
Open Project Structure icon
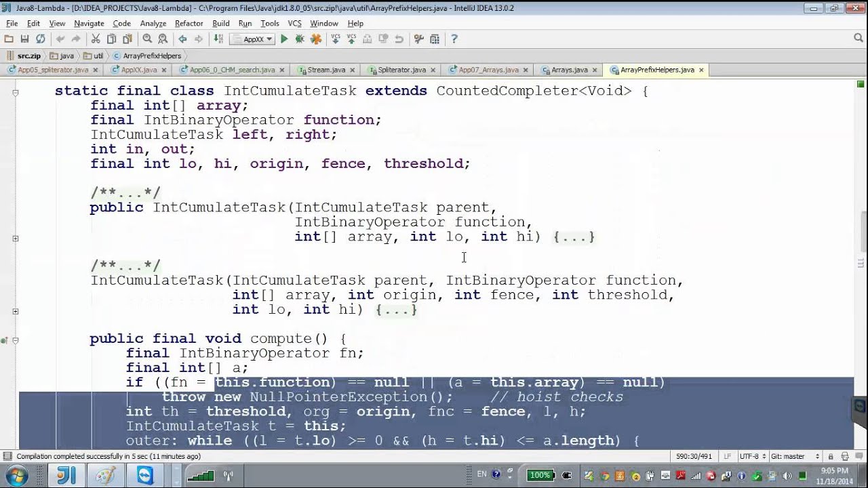coord(435,39)
